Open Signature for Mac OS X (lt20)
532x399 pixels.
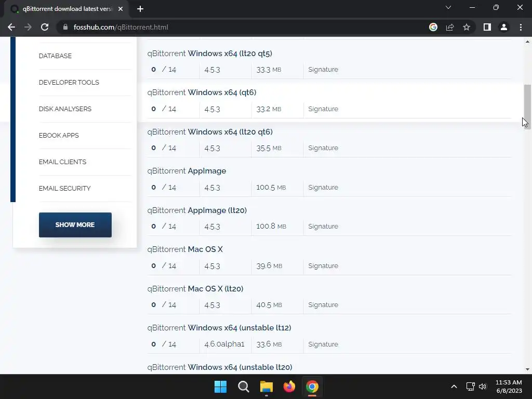pos(323,304)
